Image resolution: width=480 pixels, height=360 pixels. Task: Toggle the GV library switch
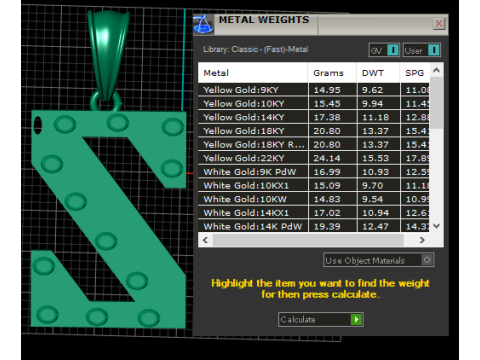(x=384, y=50)
